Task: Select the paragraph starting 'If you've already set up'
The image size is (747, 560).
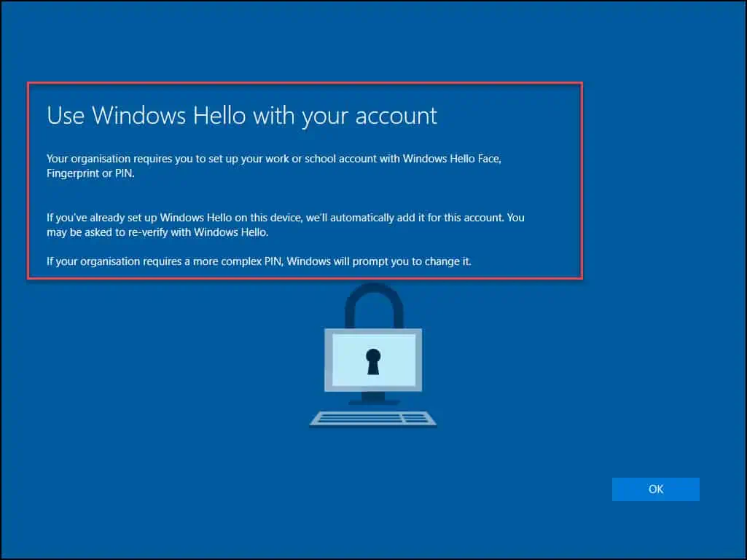Action: click(286, 225)
